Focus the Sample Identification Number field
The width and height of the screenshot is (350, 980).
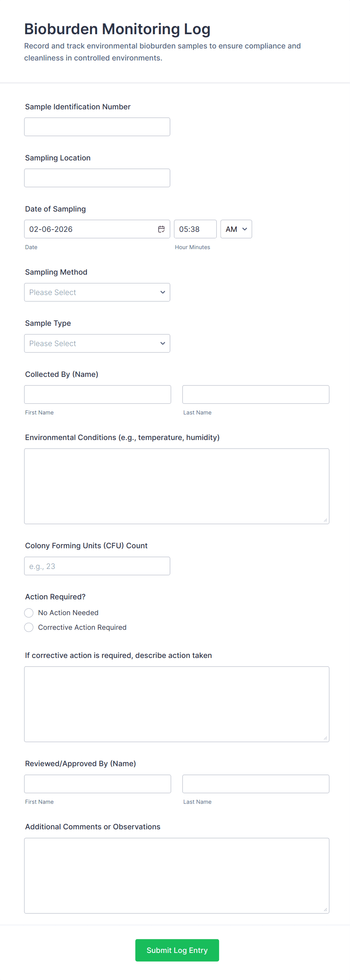click(97, 127)
